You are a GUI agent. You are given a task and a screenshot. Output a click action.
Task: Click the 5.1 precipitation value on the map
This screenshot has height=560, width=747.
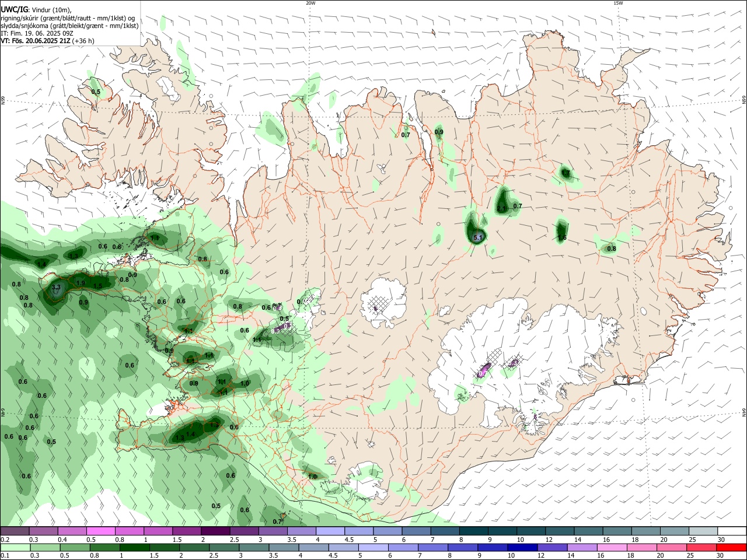click(x=479, y=237)
